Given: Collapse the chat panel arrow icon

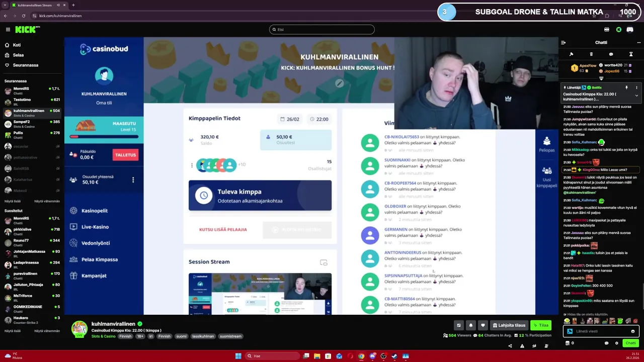Looking at the screenshot, I should [563, 43].
